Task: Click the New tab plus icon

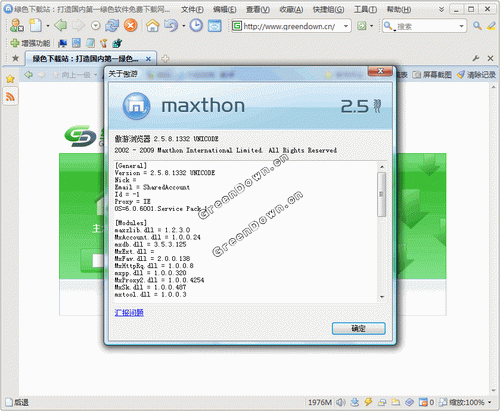Action: click(165, 59)
